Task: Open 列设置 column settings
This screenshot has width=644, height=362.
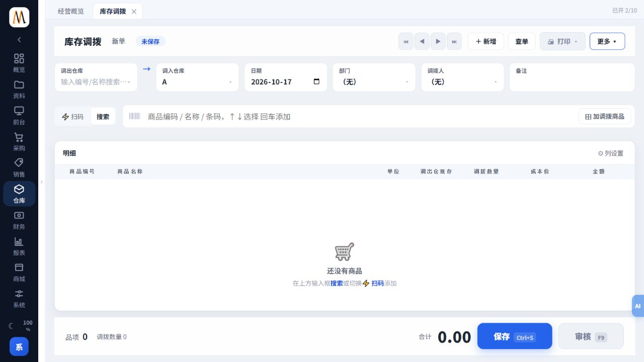Action: 610,153
